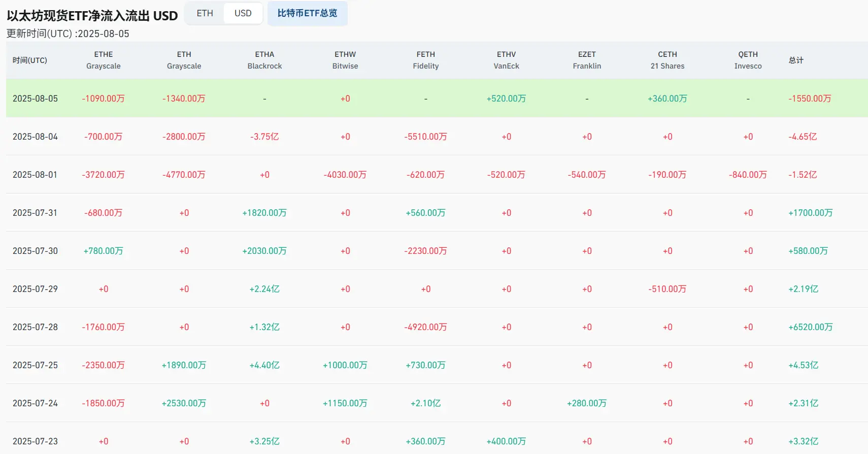Click the +2.24亿 Blackrock value
This screenshot has height=454, width=868.
[264, 289]
